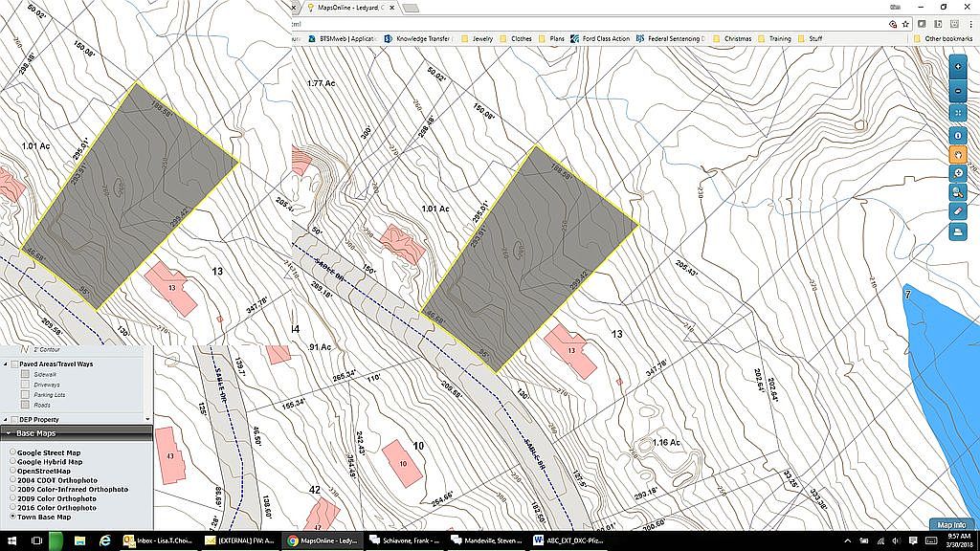Click the Map Info button
Viewport: 980px width, 551px height.
(951, 524)
